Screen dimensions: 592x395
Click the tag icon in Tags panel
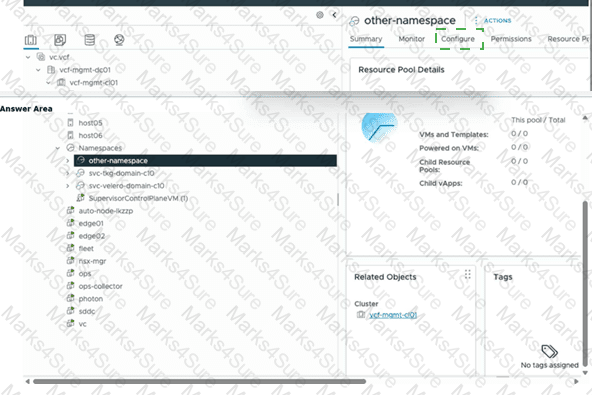549,351
